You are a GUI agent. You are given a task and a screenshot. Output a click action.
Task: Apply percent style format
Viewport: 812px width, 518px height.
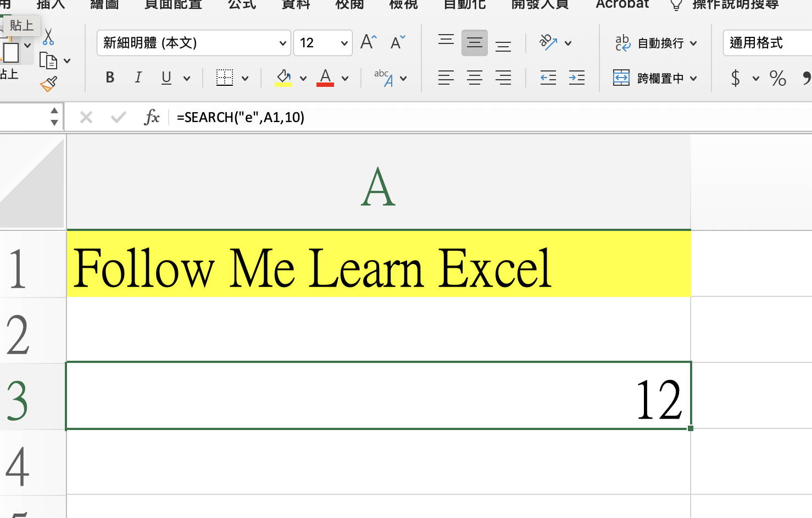click(x=778, y=78)
